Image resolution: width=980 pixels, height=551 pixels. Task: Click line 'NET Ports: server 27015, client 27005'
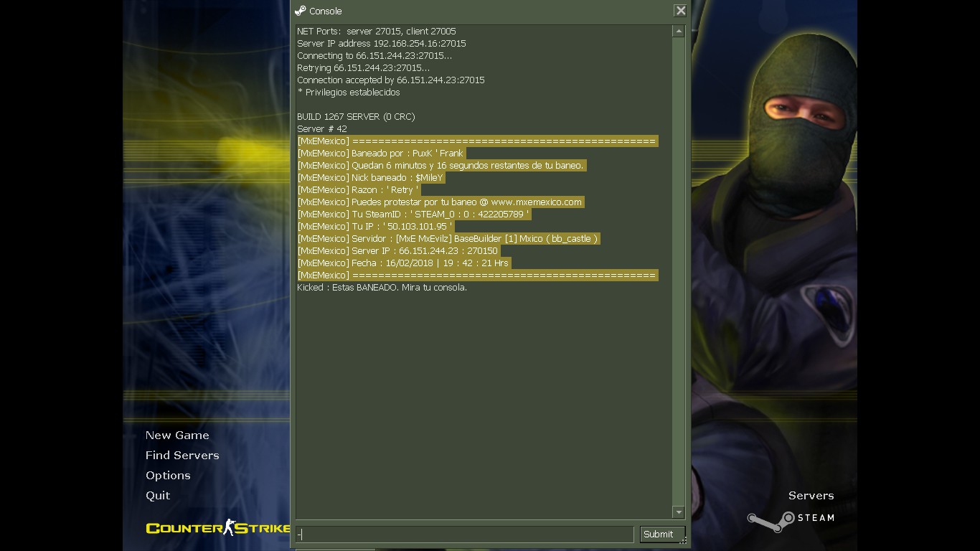(x=377, y=32)
